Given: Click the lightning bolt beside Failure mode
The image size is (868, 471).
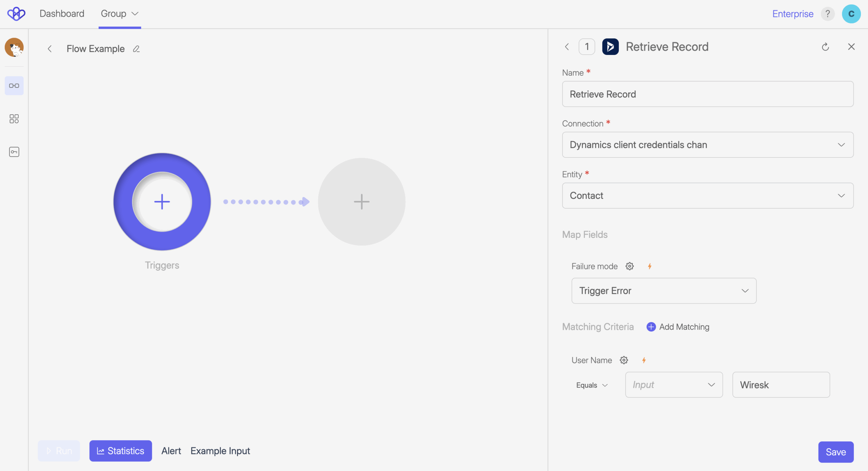Looking at the screenshot, I should point(650,266).
